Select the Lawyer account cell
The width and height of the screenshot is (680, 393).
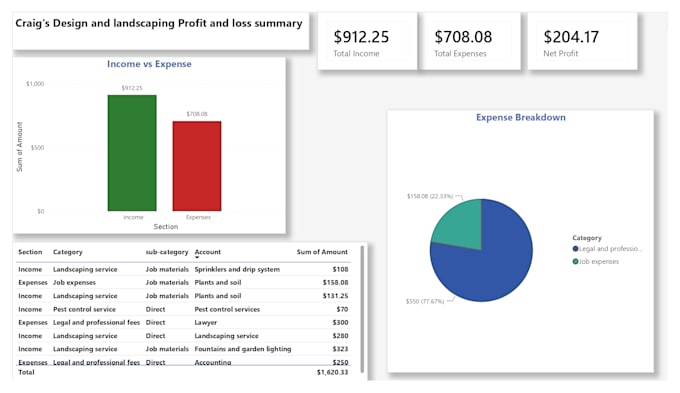tap(206, 322)
